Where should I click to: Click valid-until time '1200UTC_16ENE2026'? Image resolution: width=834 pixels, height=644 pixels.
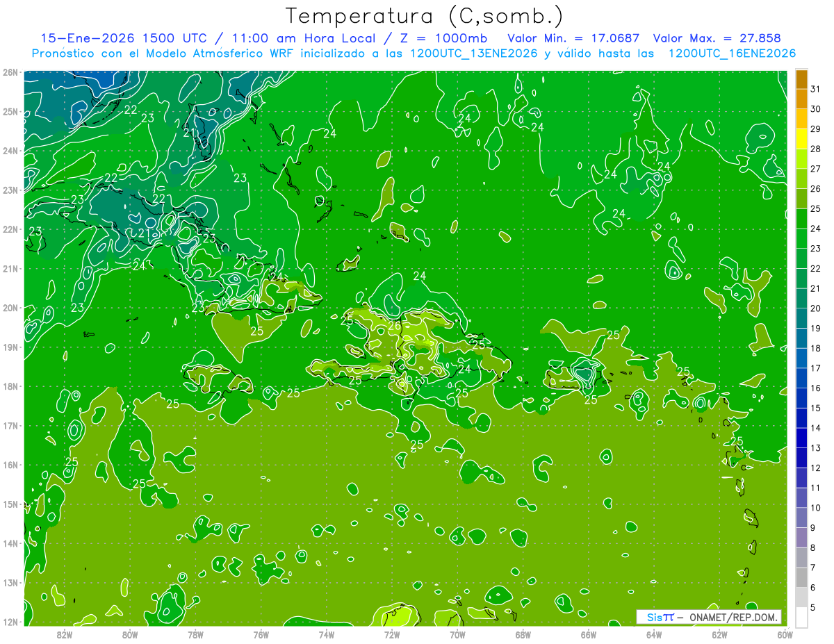point(732,53)
